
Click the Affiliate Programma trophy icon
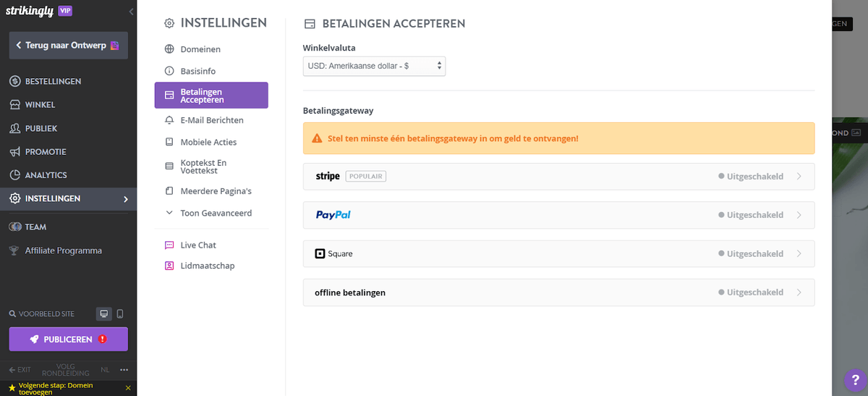click(14, 250)
